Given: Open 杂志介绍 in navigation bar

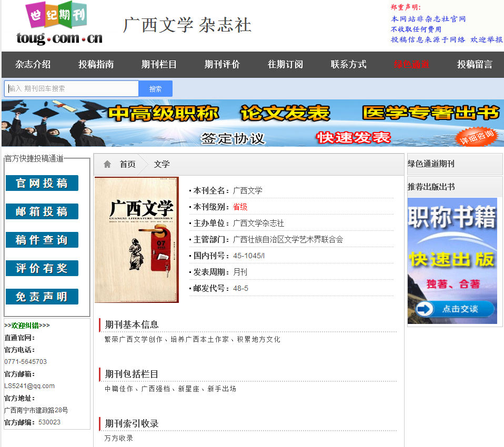Looking at the screenshot, I should [33, 64].
